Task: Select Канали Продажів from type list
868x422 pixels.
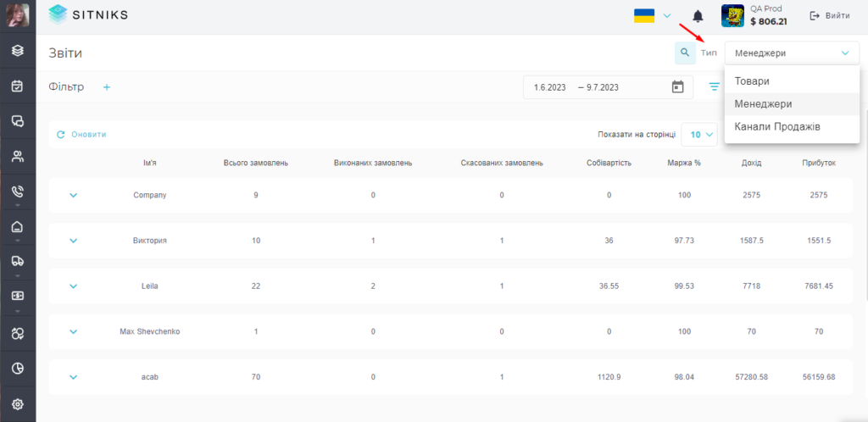Action: click(x=792, y=126)
